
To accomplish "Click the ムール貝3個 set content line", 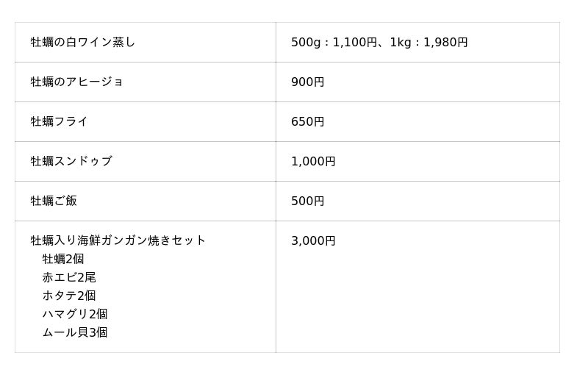I will (75, 332).
